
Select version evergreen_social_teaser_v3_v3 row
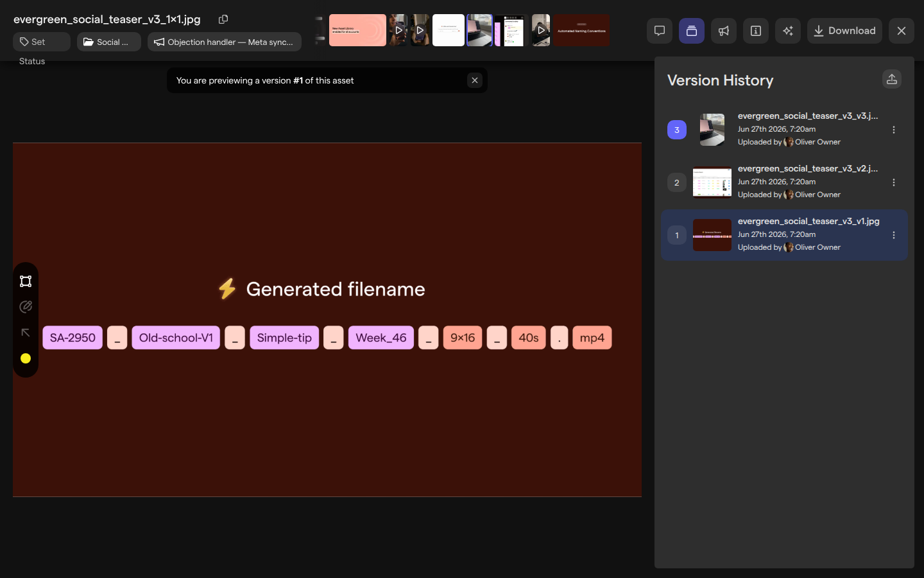784,130
